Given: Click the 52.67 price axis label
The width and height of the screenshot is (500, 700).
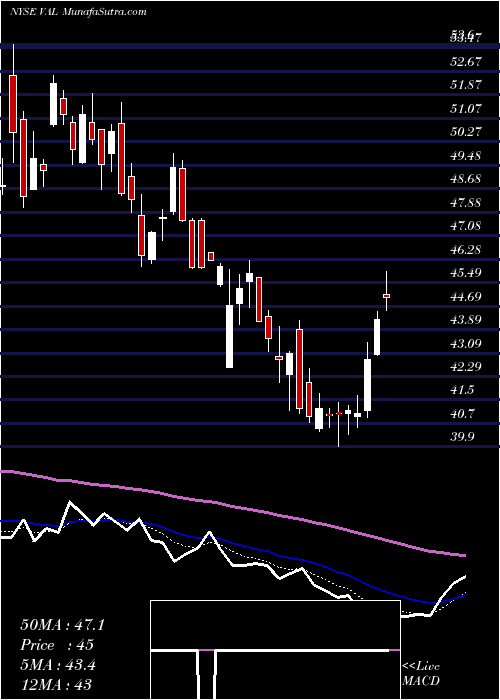Looking at the screenshot, I should (467, 62).
